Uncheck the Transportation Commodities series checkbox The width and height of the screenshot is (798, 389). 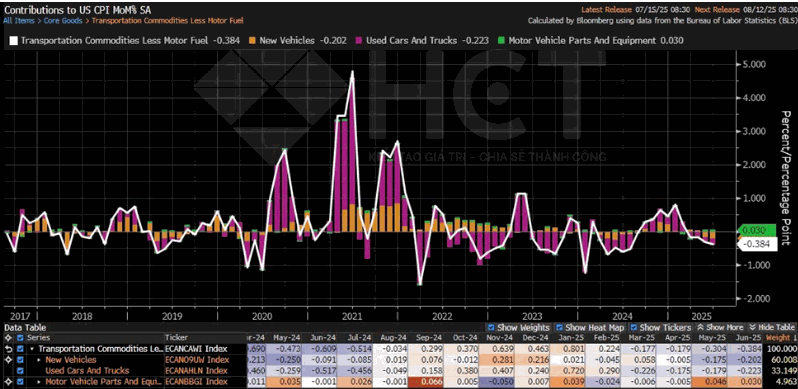click(x=20, y=349)
